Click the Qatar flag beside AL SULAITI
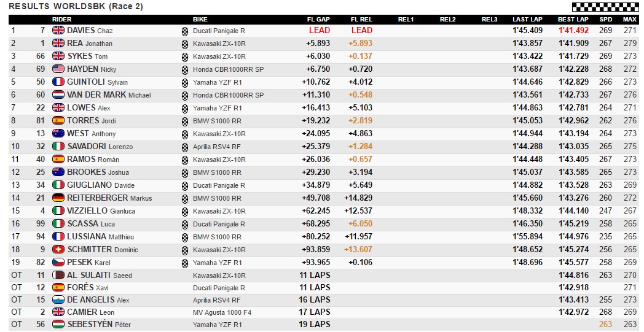The height and width of the screenshot is (332, 644). click(x=58, y=276)
